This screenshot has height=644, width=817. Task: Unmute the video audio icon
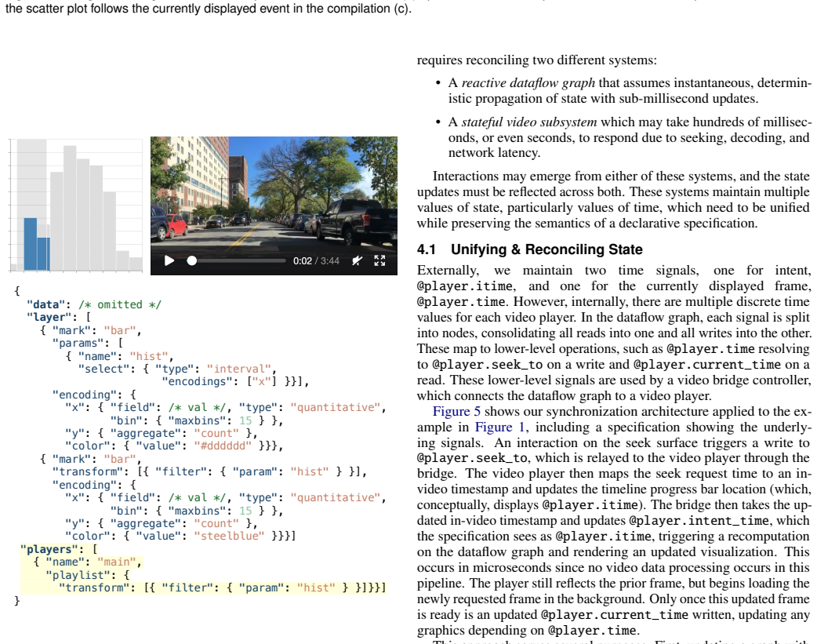357,260
